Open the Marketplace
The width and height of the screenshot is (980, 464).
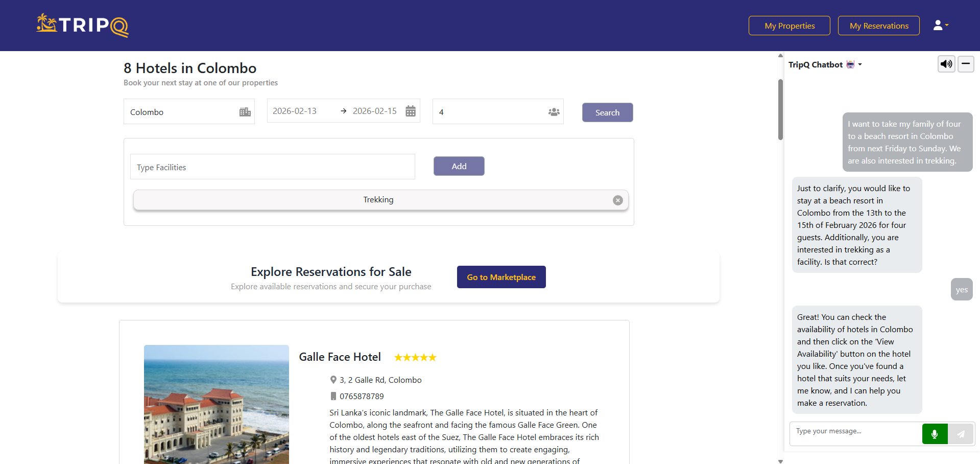coord(501,277)
